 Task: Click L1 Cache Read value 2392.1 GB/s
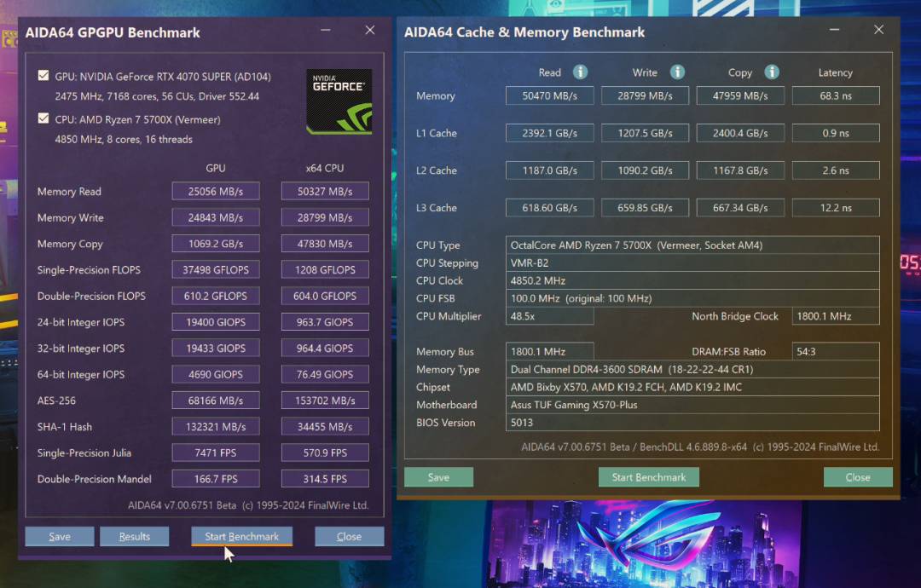pyautogui.click(x=550, y=133)
